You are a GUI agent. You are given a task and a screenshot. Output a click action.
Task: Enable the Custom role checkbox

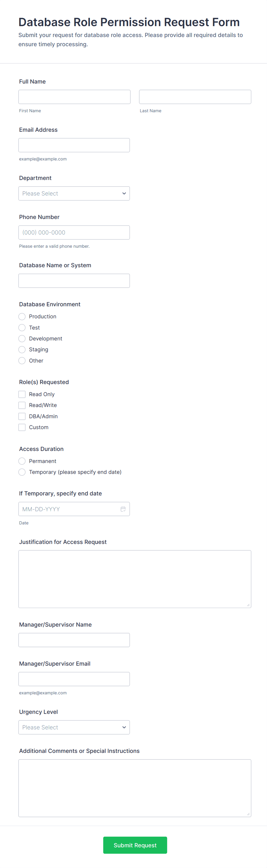coord(22,427)
